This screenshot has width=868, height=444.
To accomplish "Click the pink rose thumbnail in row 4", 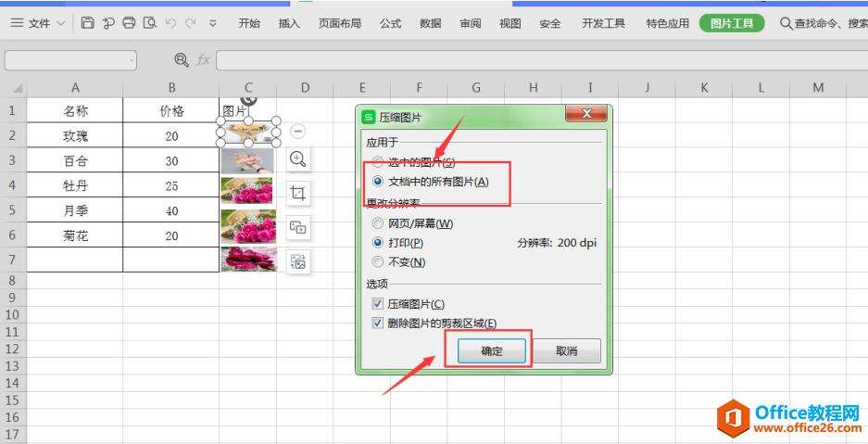I will [247, 190].
